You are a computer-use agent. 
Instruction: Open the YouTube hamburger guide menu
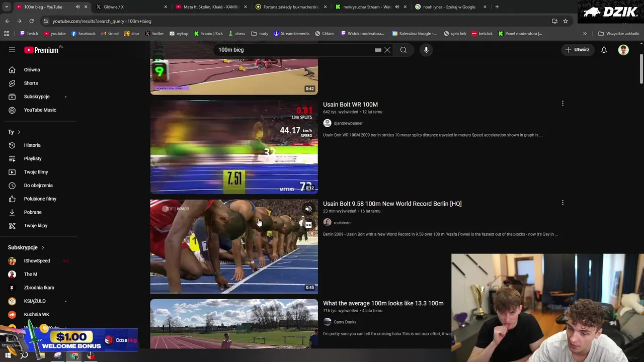click(12, 50)
